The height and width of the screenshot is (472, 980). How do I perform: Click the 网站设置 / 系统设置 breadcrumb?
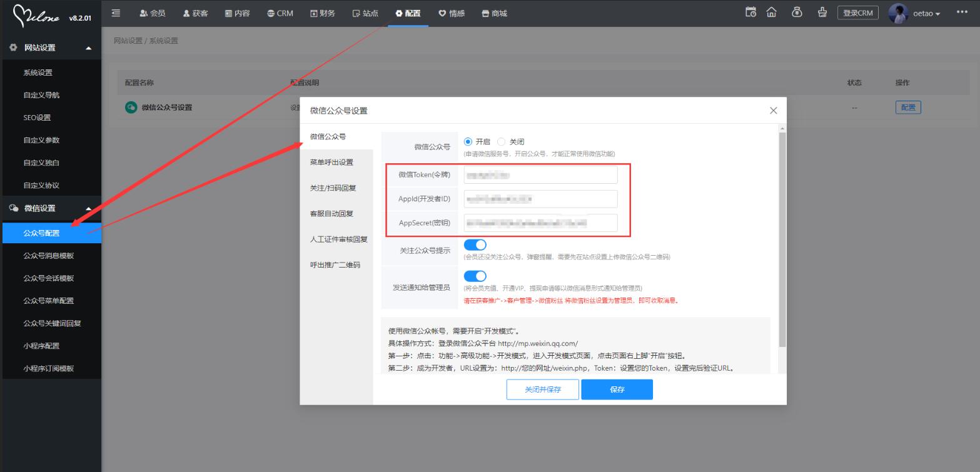pos(146,41)
